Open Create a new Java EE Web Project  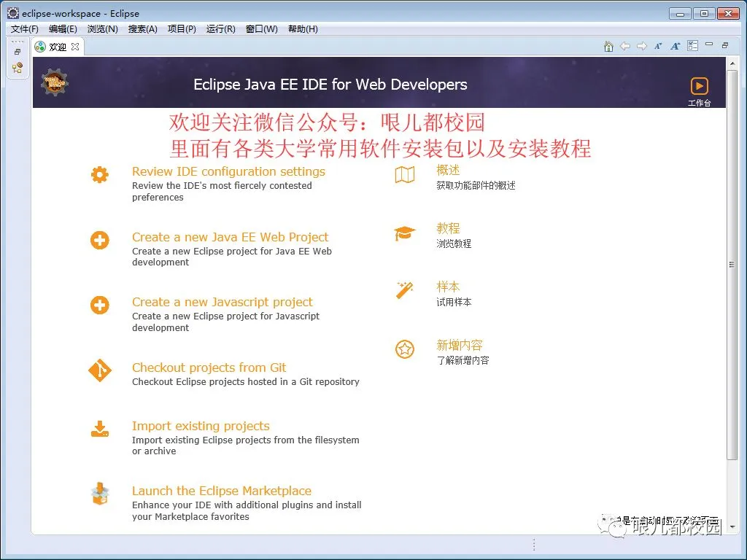tap(230, 237)
